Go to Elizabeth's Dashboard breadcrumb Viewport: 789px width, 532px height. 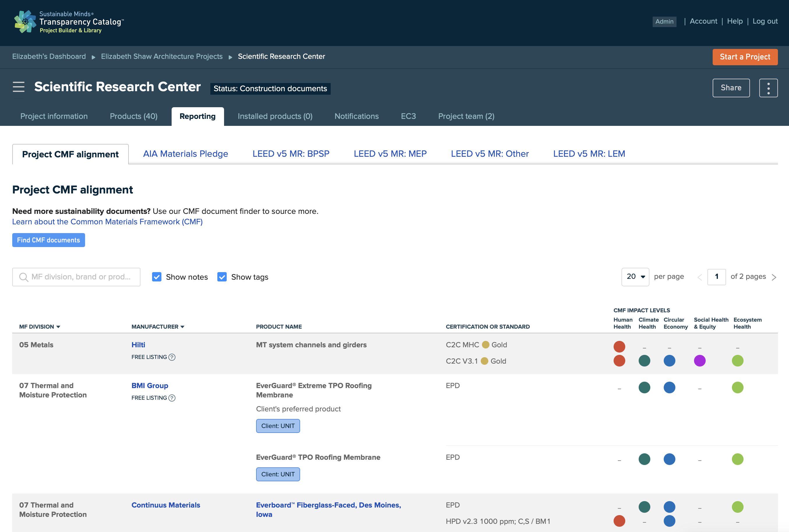click(49, 57)
